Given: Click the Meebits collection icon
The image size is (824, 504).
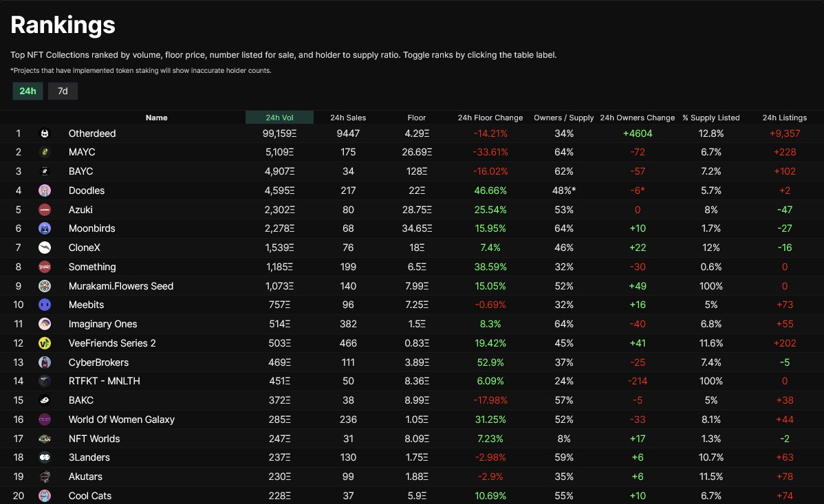Looking at the screenshot, I should (x=45, y=305).
